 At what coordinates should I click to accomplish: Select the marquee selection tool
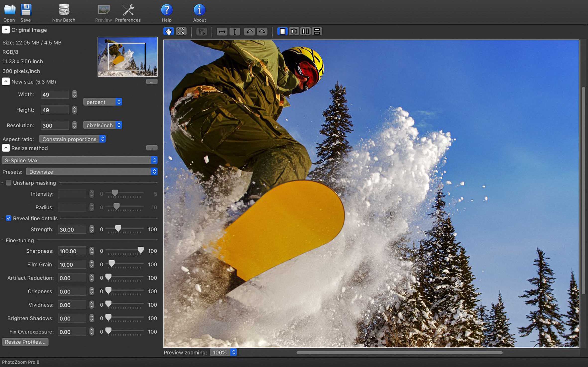(181, 31)
